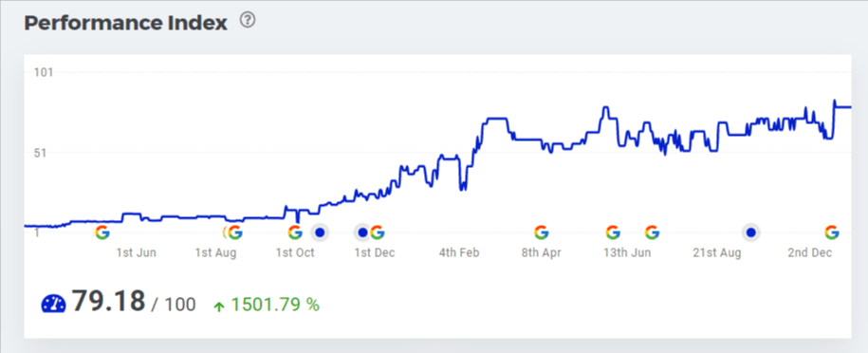Click the 21st Aug date axis label
Screen dimensions: 868x353
coord(717,253)
